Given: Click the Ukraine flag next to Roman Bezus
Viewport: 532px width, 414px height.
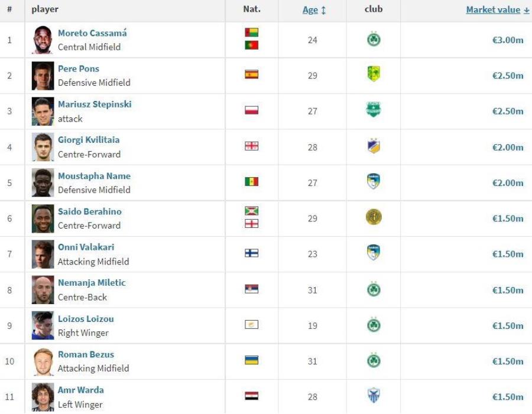Looking at the screenshot, I should [x=251, y=360].
